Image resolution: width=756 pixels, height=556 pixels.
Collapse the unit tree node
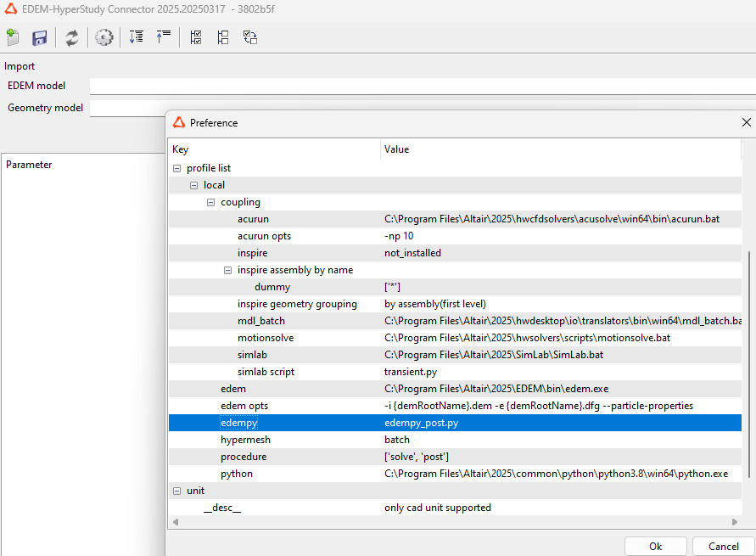(177, 491)
